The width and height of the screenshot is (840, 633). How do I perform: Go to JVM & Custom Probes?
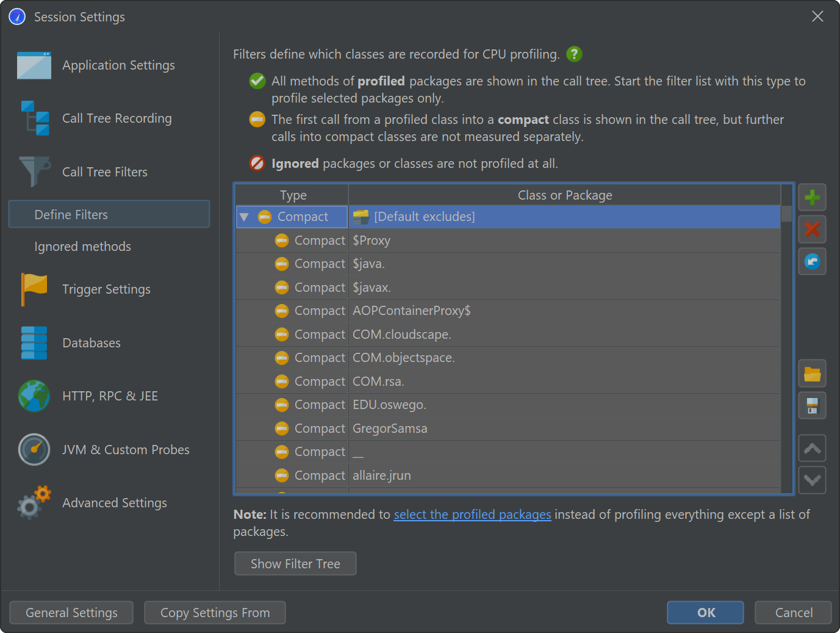click(126, 450)
